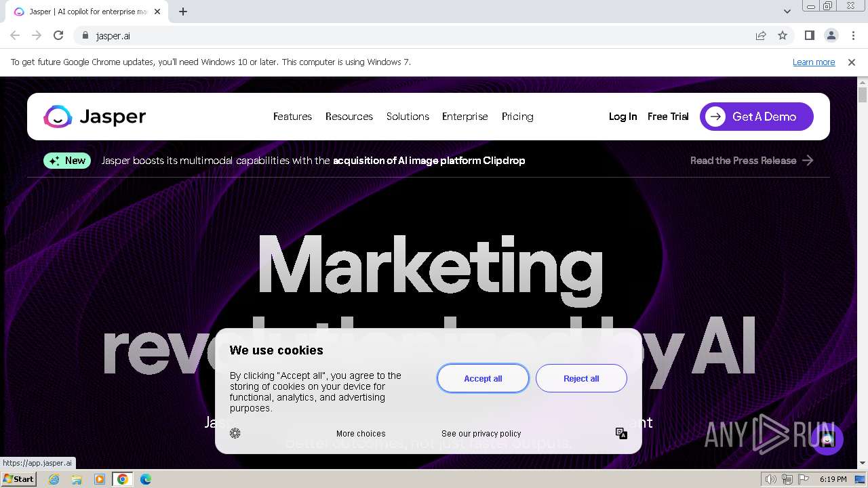Click the 6:19 PM clock
The height and width of the screenshot is (488, 868).
point(833,479)
